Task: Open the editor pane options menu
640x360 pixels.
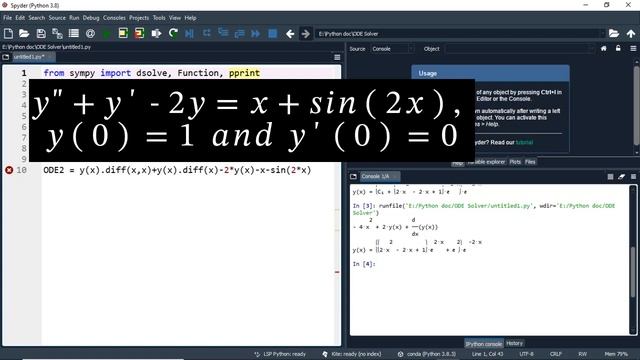Action: pos(337,57)
